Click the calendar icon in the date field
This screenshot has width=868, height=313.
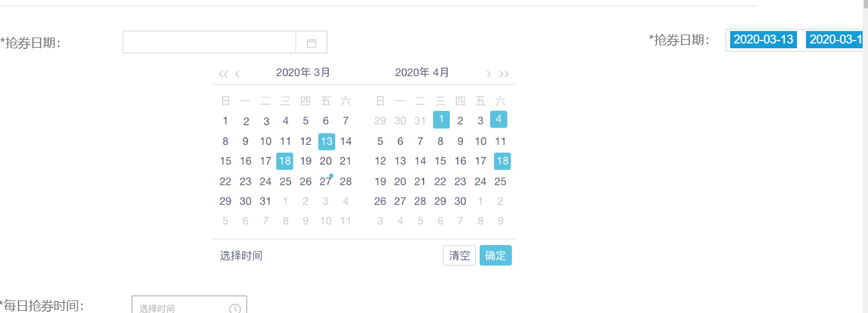coord(311,43)
